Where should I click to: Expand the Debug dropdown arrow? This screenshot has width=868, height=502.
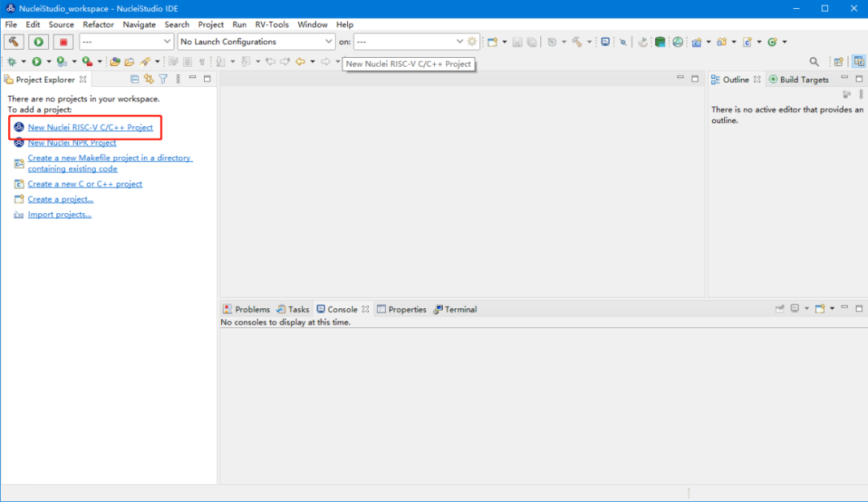23,62
